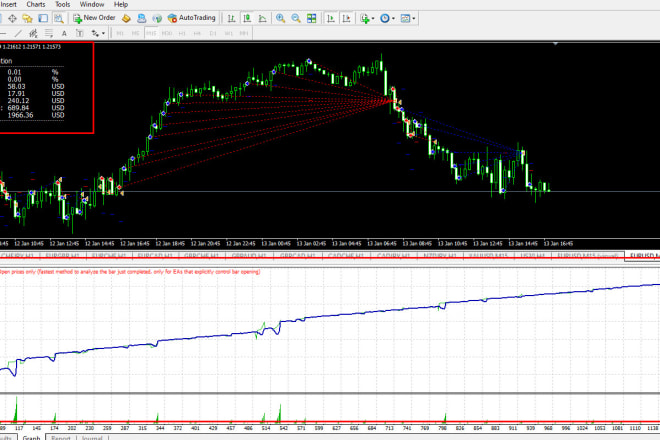Open the Signals globe icon

157,19
